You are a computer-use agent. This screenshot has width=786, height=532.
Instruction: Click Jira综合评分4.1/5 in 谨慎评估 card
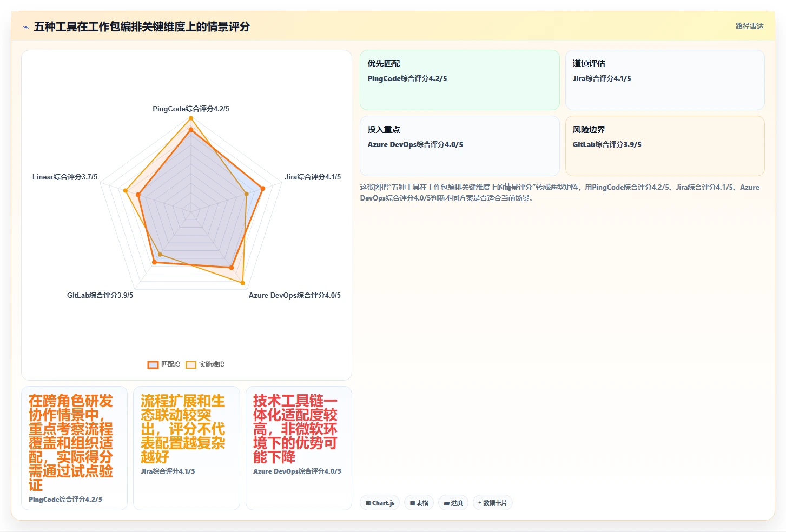[602, 78]
